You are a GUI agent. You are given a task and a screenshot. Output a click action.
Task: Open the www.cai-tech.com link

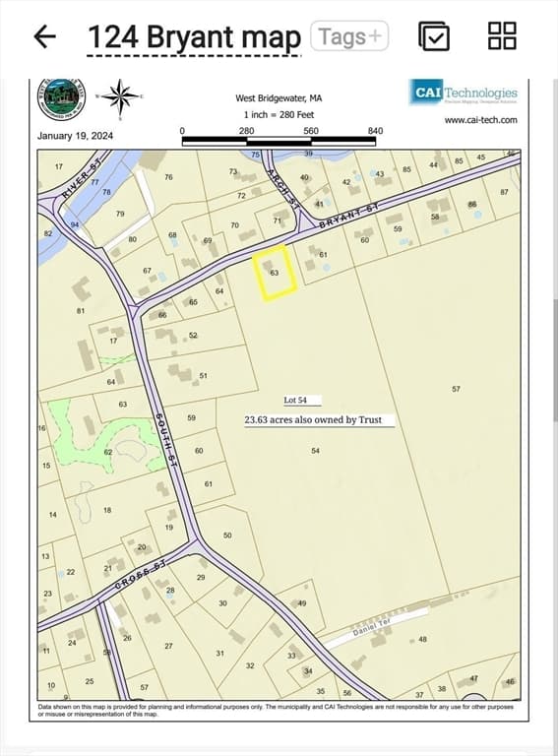[481, 120]
